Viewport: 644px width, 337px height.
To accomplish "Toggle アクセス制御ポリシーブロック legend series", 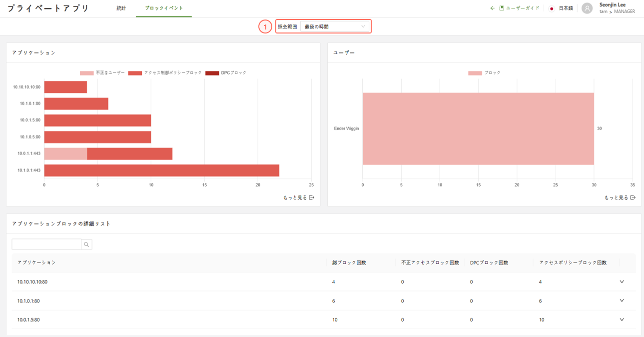I will click(165, 73).
